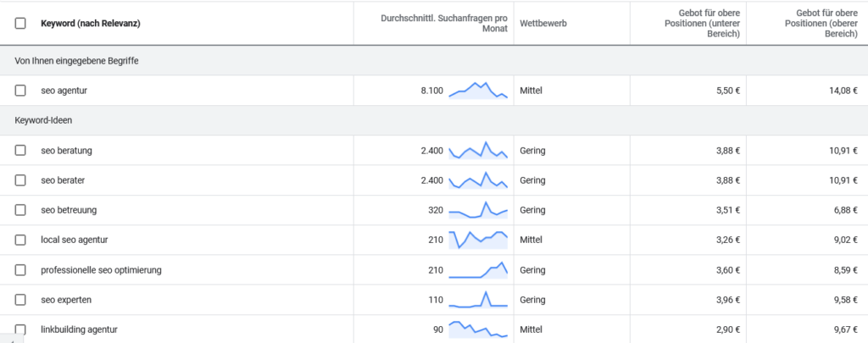Image resolution: width=868 pixels, height=343 pixels.
Task: Click the Keyword-Ideen section header row
Action: (x=39, y=121)
